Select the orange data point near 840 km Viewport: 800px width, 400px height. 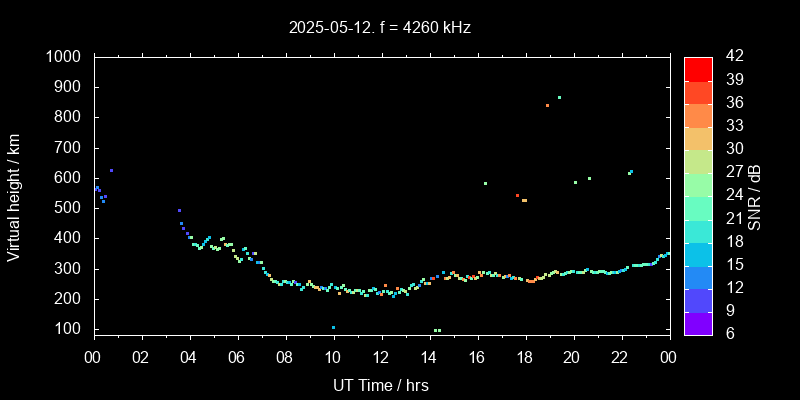coord(547,105)
